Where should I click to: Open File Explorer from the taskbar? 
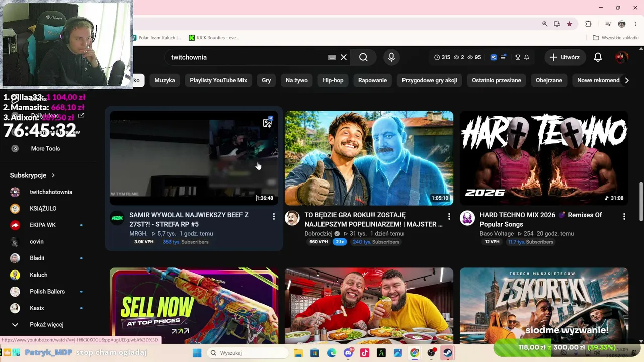coord(298,353)
